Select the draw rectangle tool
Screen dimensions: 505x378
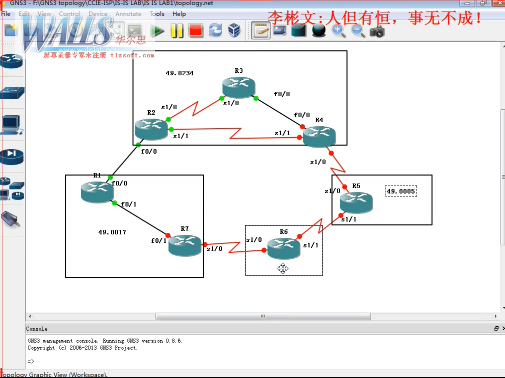[299, 31]
